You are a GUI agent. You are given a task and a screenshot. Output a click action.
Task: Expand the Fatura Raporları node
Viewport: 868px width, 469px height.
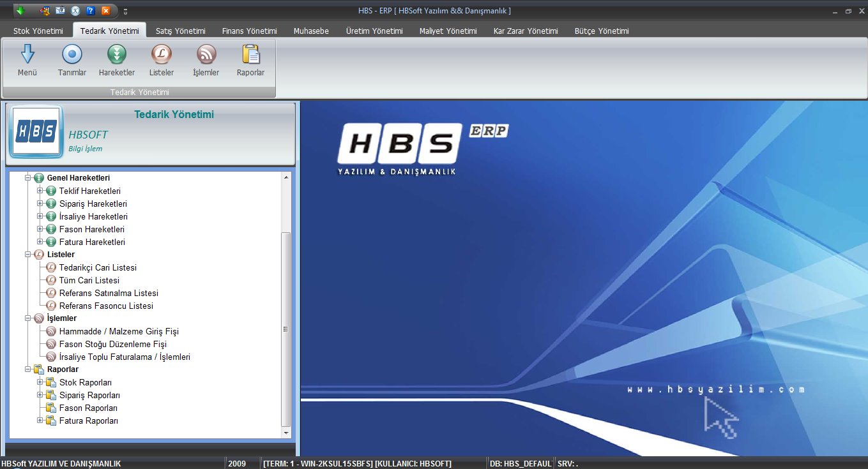[x=40, y=421]
